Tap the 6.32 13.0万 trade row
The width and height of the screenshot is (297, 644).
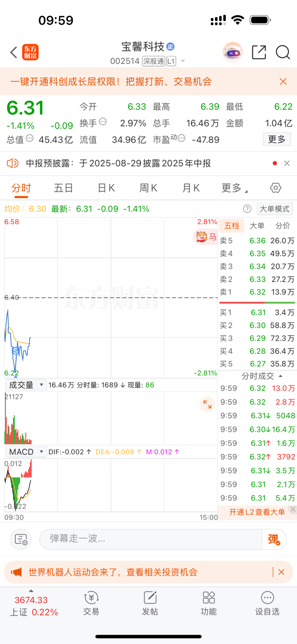(258, 388)
